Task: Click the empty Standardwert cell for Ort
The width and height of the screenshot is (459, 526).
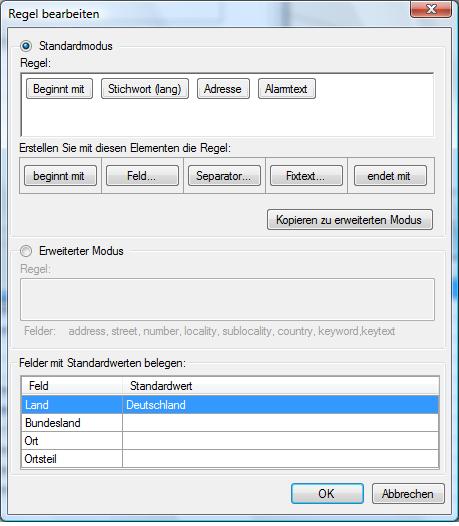Action: [280, 441]
